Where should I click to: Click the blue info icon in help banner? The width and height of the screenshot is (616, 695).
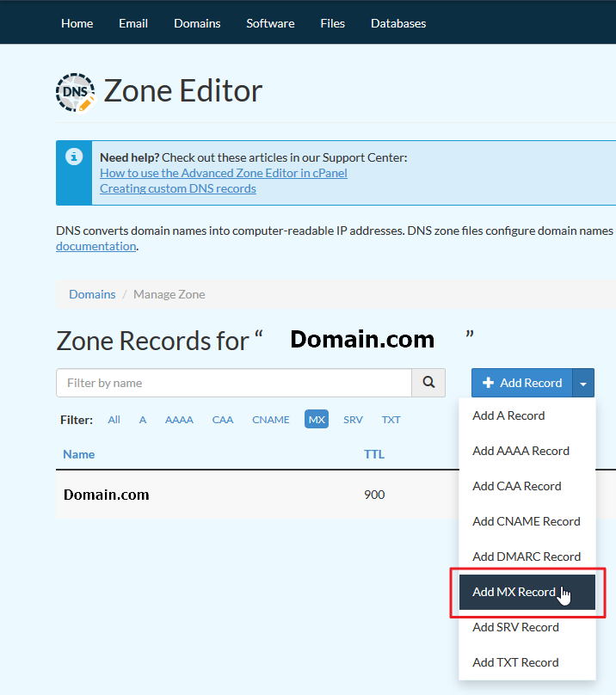pos(74,157)
